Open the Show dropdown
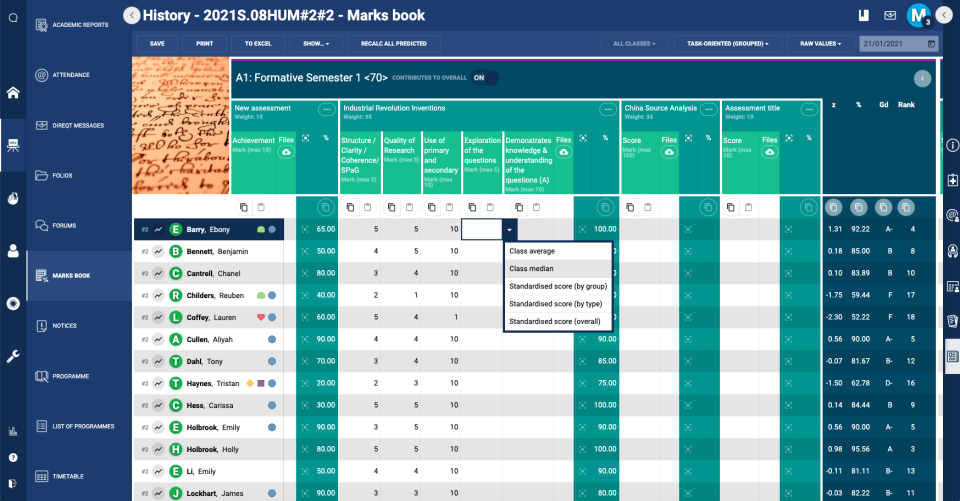This screenshot has width=960, height=501. click(x=316, y=43)
